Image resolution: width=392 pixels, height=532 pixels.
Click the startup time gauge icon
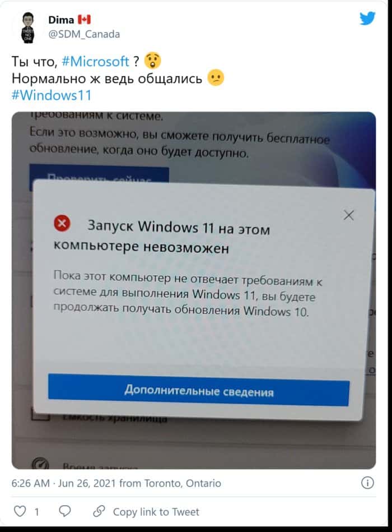coord(41,463)
